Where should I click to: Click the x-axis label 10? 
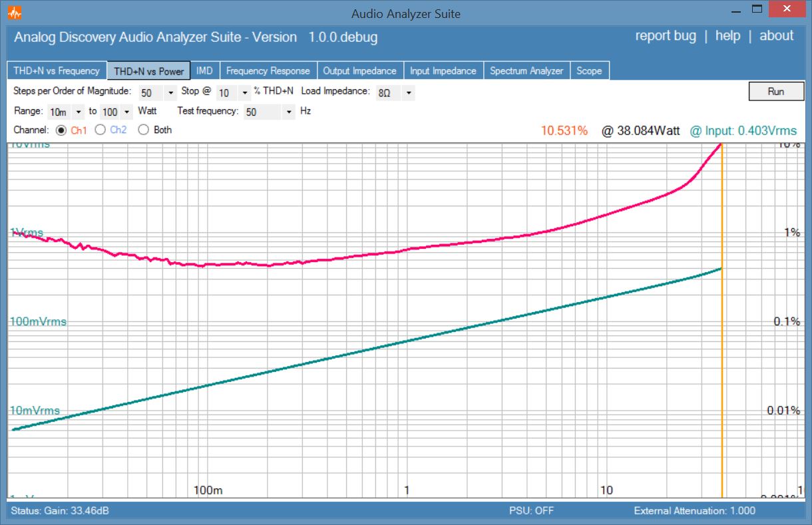(606, 490)
